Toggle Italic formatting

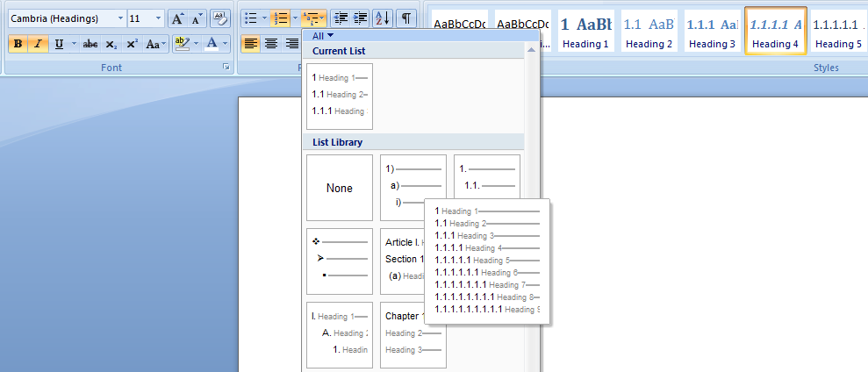coord(39,44)
